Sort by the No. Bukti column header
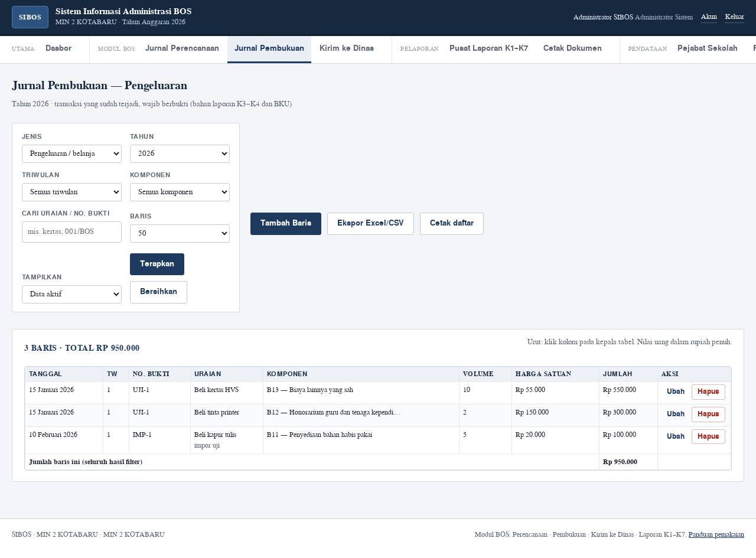Image resolution: width=756 pixels, height=558 pixels. coord(159,374)
